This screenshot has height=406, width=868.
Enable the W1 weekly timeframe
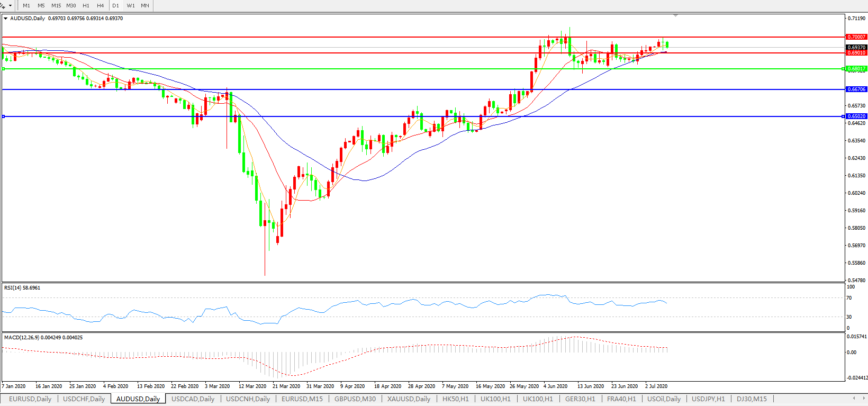tap(131, 5)
